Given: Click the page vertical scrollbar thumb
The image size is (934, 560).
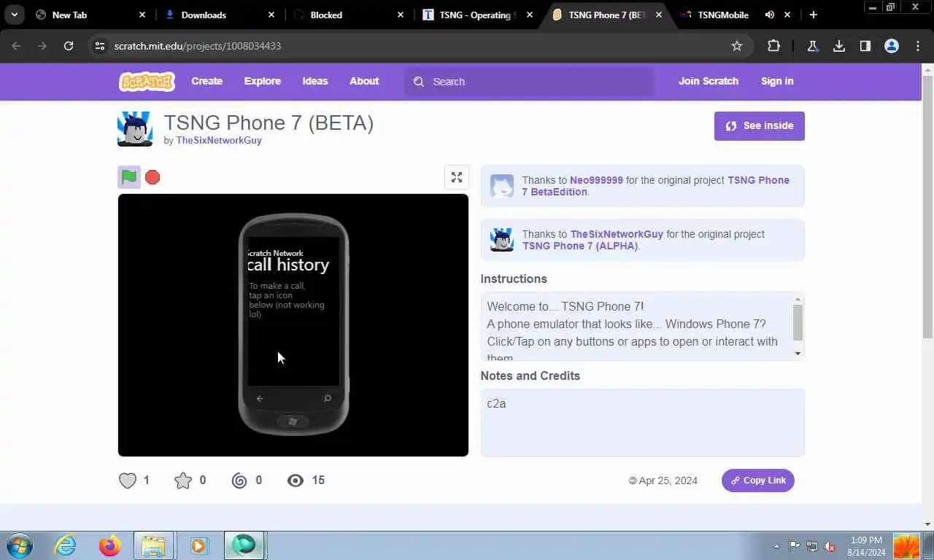Looking at the screenshot, I should pyautogui.click(x=928, y=206).
